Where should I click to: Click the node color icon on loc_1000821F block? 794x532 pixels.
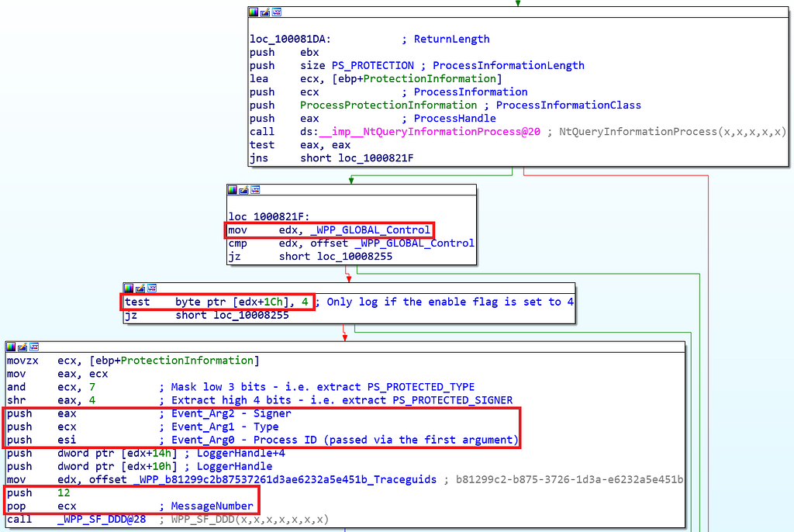tap(232, 189)
